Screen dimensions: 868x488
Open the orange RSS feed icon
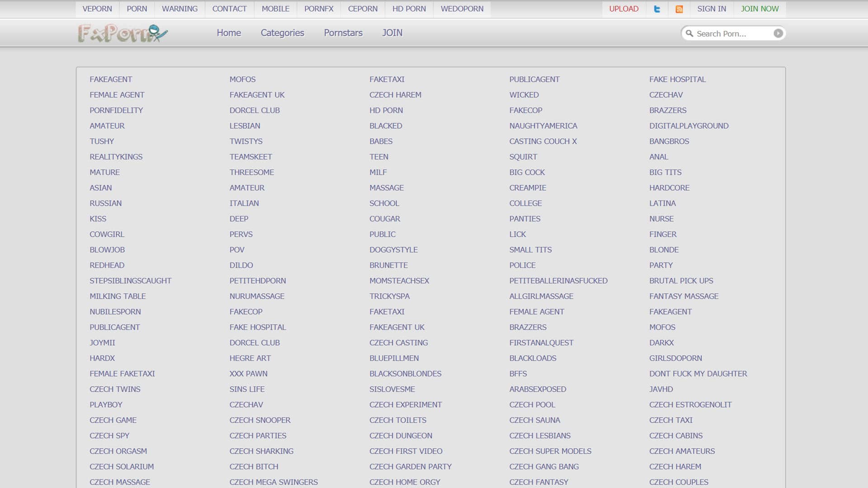[679, 9]
